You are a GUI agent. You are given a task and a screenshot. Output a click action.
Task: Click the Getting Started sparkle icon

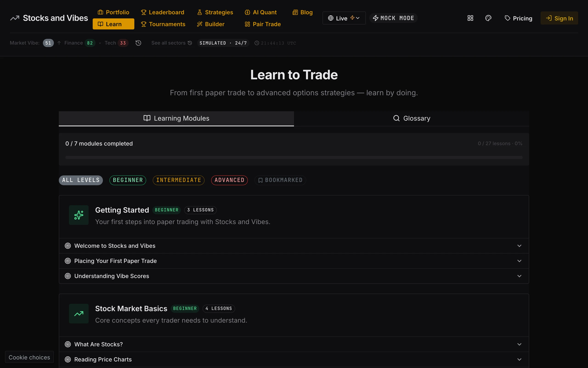79,215
